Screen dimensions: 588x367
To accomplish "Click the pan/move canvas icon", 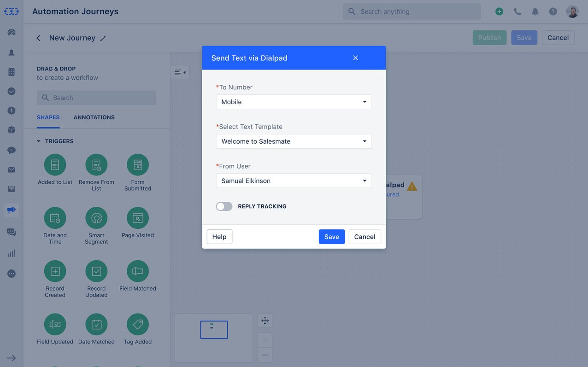I will 265,321.
